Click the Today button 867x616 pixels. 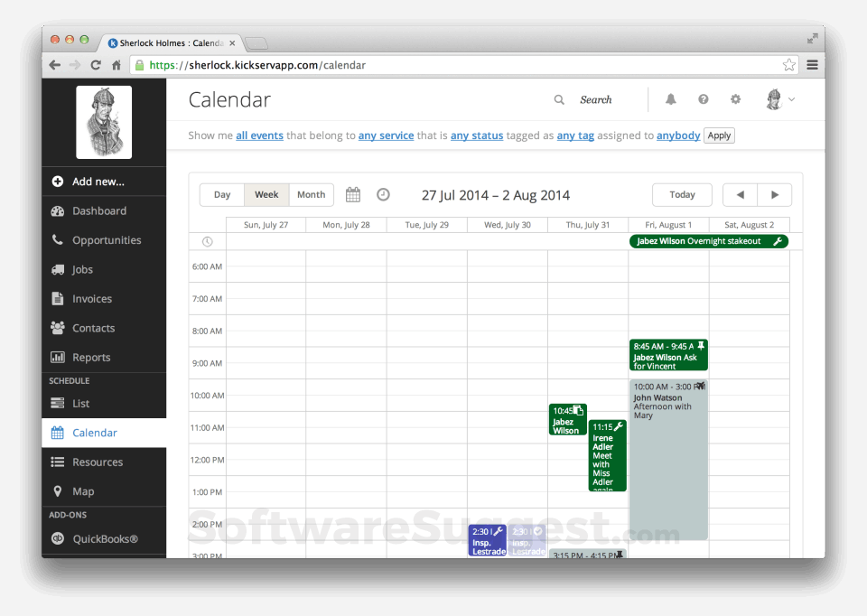click(682, 195)
